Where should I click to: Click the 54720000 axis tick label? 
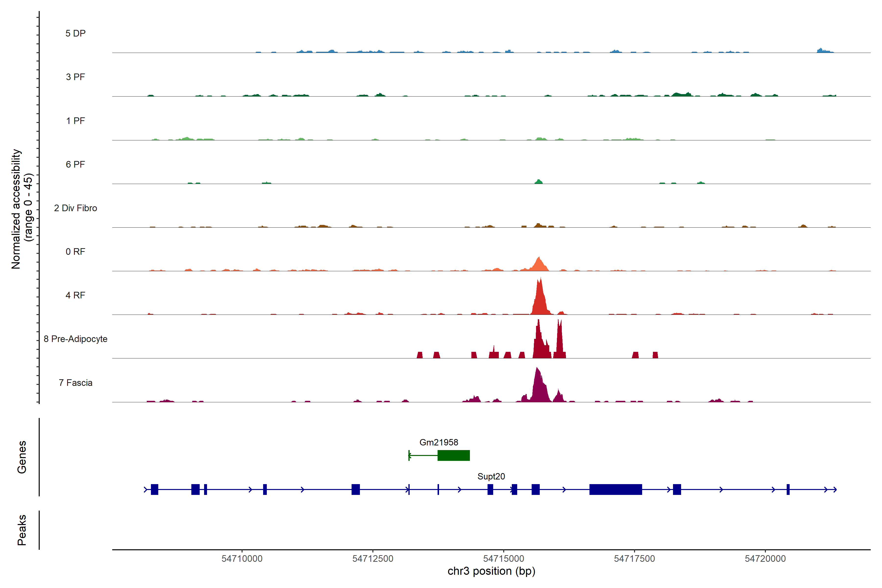click(765, 558)
